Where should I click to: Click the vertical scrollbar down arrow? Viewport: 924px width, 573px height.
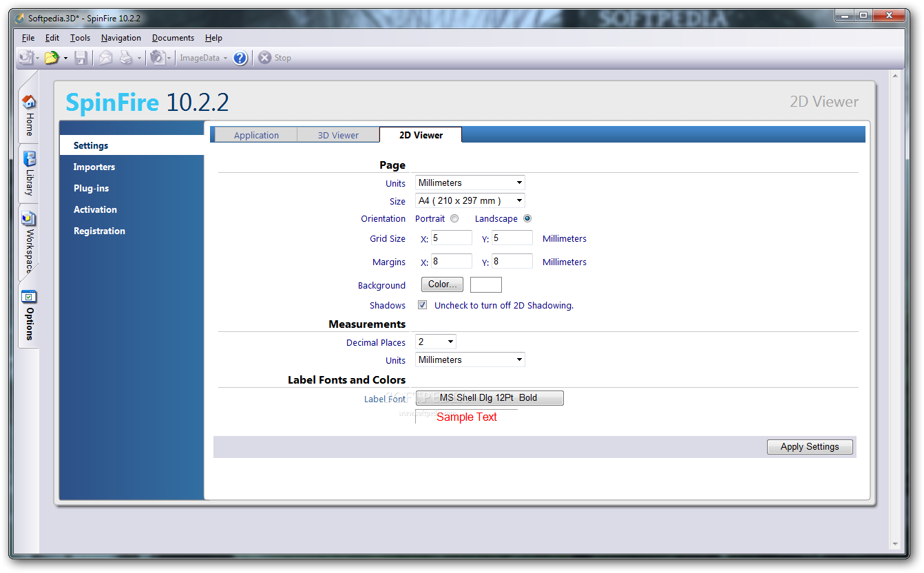[896, 543]
